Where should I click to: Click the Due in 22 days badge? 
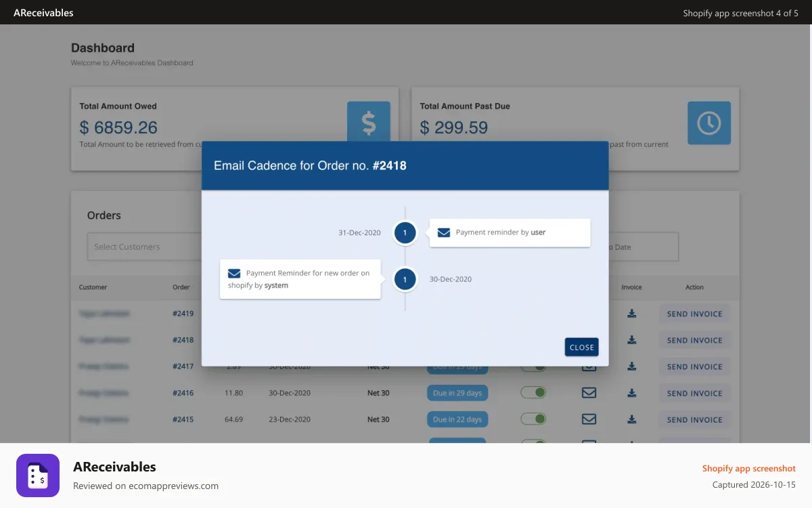coord(457,419)
